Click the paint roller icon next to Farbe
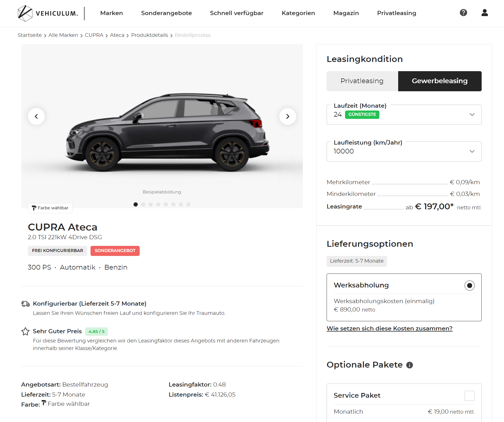The height and width of the screenshot is (422, 504). pos(44,403)
